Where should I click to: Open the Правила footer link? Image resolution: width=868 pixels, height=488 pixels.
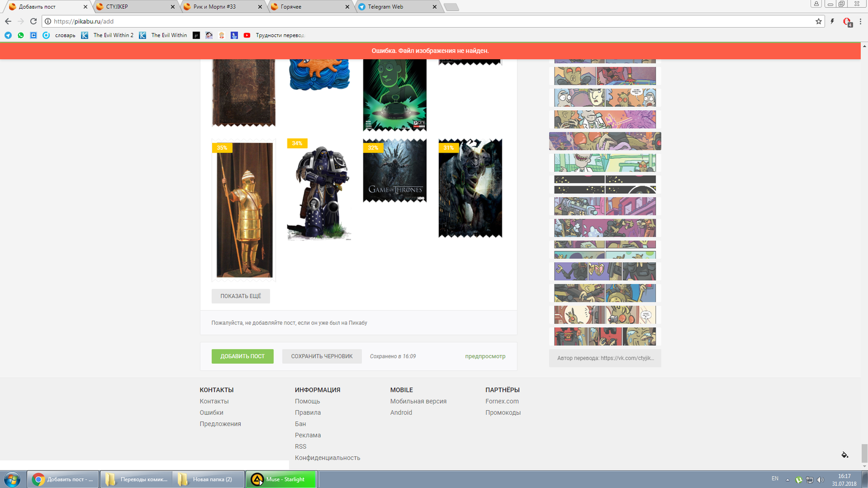pos(308,413)
